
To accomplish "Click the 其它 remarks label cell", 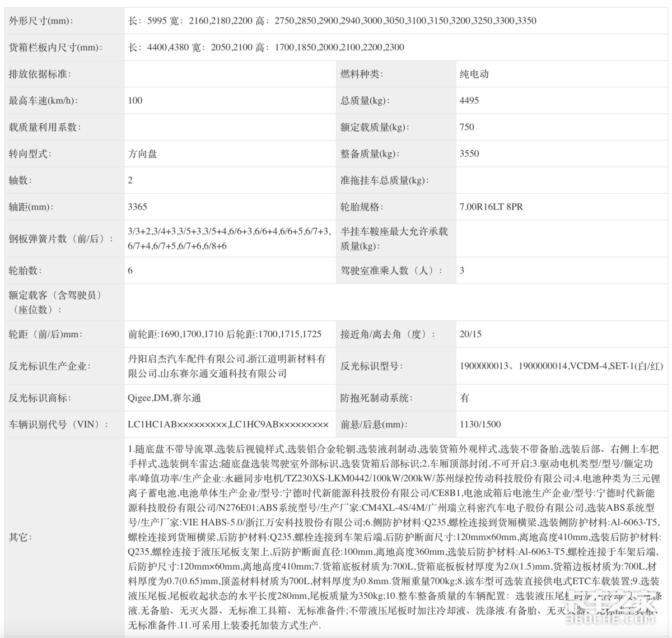I will pyautogui.click(x=18, y=537).
